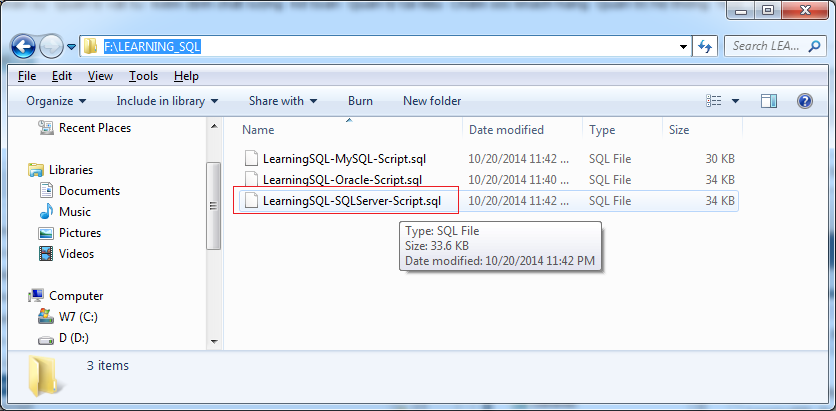Open the Share with dropdown
Screen dimensions: 836x411
(x=283, y=101)
